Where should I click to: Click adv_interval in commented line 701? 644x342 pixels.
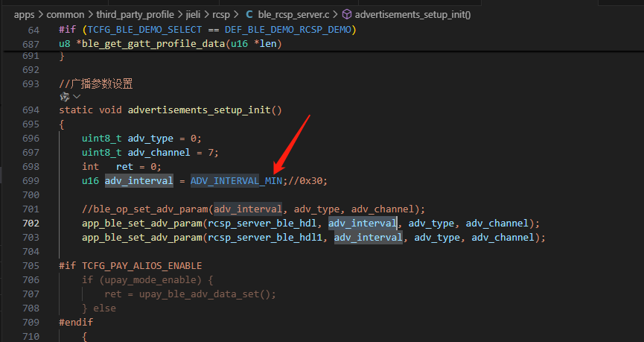click(x=248, y=209)
